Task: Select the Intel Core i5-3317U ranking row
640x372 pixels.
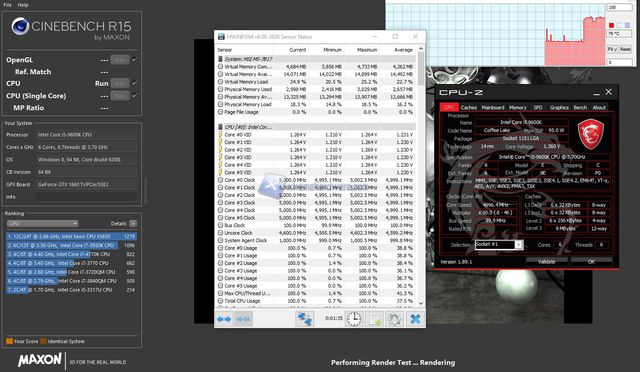Action: 71,290
